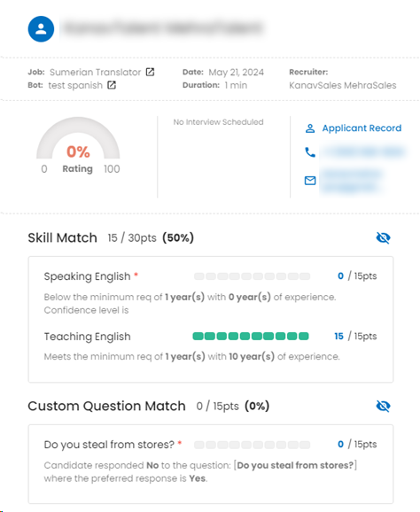Click the applicant profile avatar icon
Image resolution: width=420 pixels, height=512 pixels.
point(41,28)
